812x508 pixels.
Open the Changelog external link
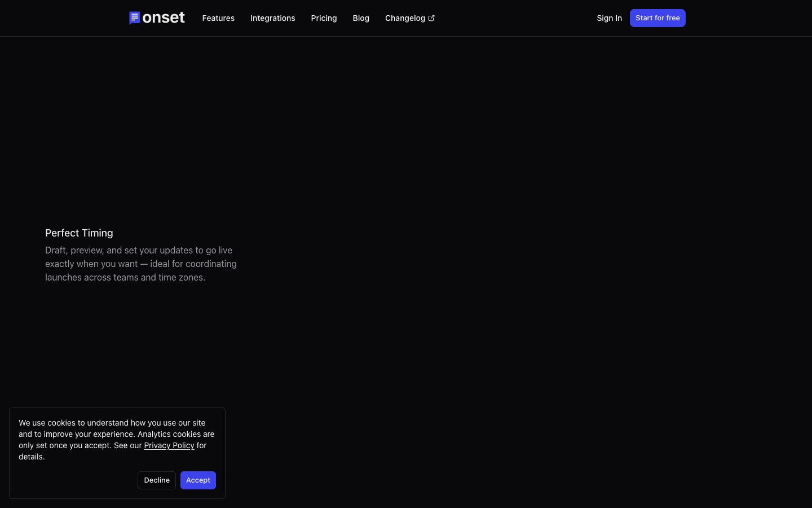[409, 18]
